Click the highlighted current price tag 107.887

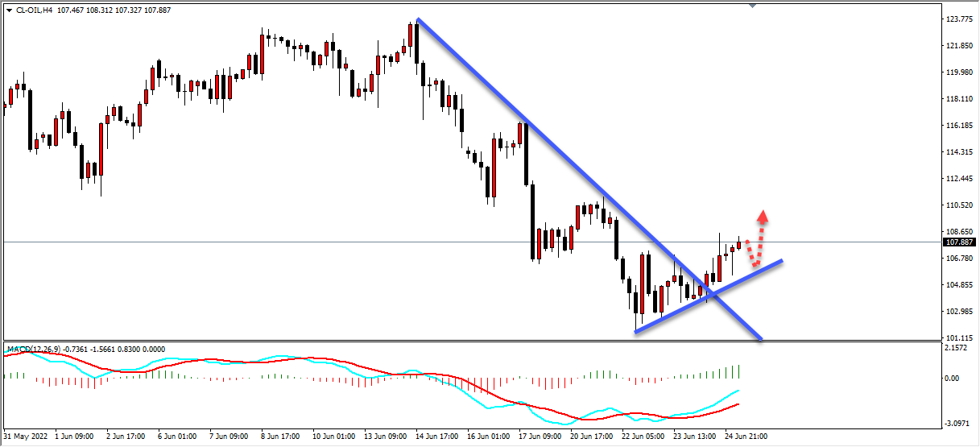point(958,242)
